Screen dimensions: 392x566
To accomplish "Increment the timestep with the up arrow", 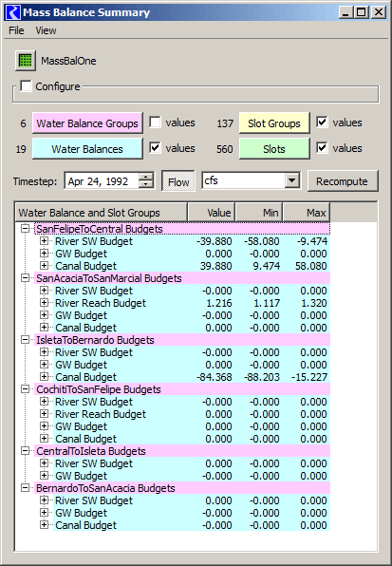I will 145,177.
